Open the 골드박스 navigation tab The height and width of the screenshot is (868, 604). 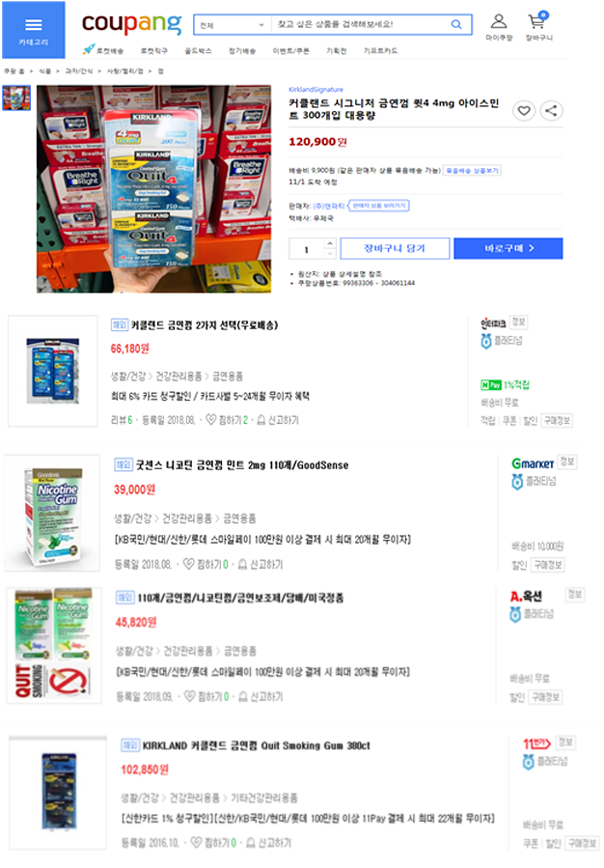coord(198,51)
